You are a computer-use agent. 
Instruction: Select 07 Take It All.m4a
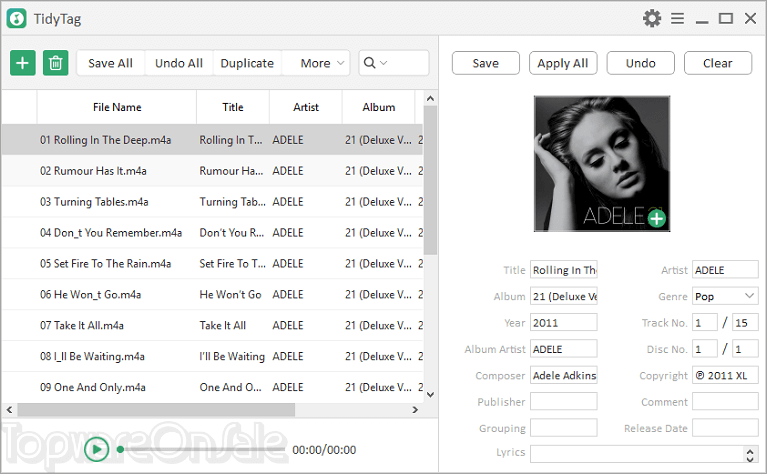coord(212,325)
